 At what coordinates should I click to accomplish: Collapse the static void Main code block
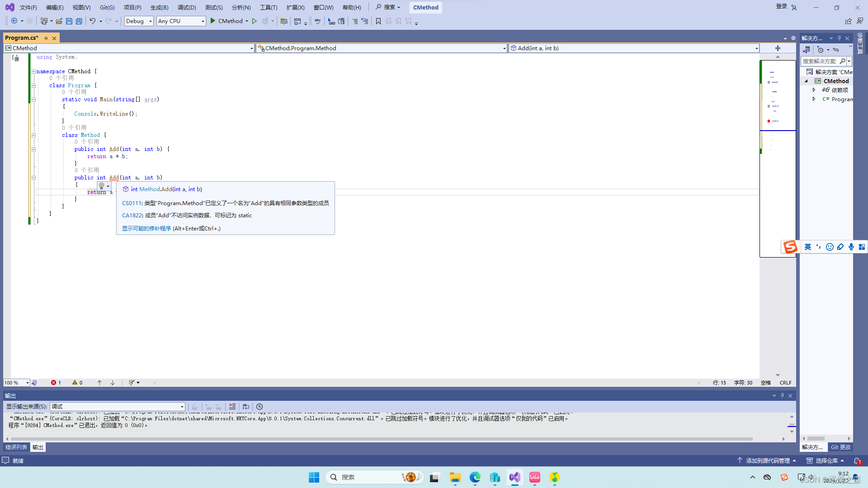pyautogui.click(x=33, y=99)
